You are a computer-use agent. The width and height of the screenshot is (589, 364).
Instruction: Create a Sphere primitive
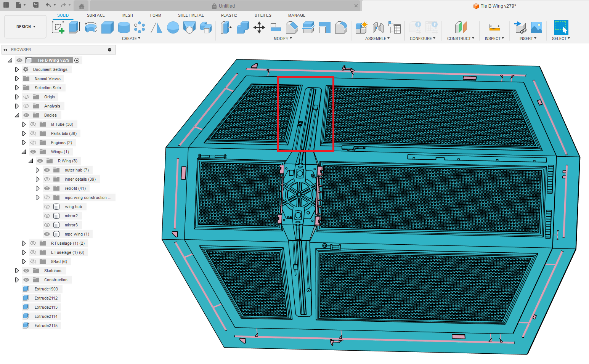coord(173,27)
